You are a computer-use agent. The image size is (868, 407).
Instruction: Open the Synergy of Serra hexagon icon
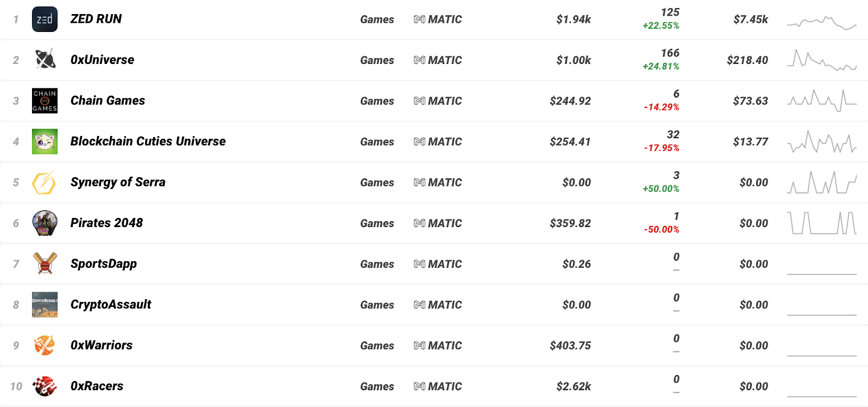click(44, 182)
